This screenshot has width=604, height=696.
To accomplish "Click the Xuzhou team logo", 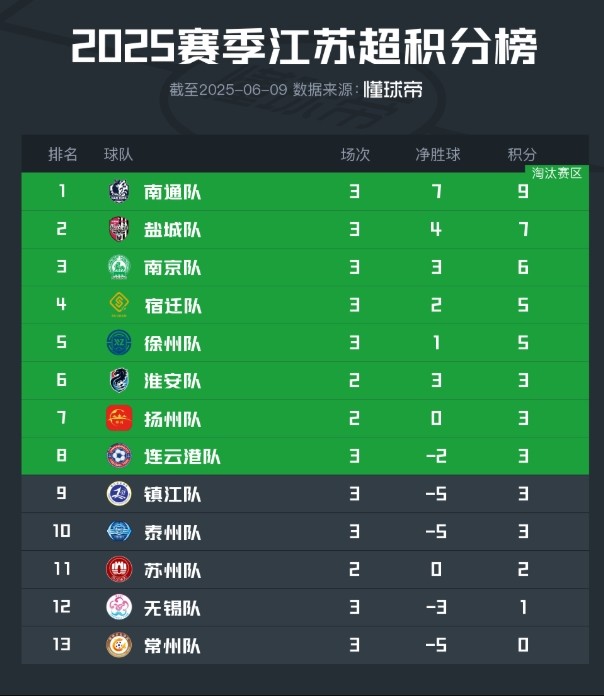I will [x=119, y=343].
